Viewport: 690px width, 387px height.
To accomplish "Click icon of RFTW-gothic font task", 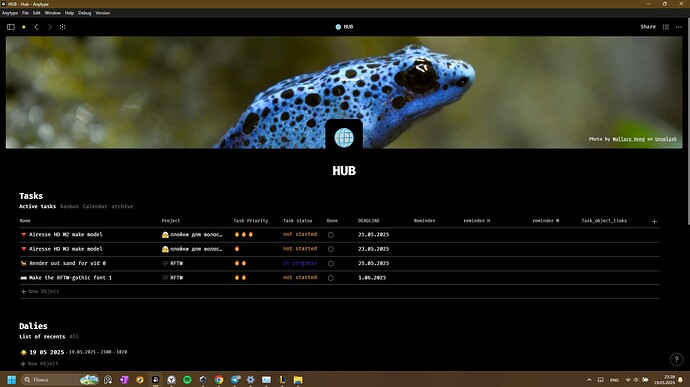I will 24,278.
